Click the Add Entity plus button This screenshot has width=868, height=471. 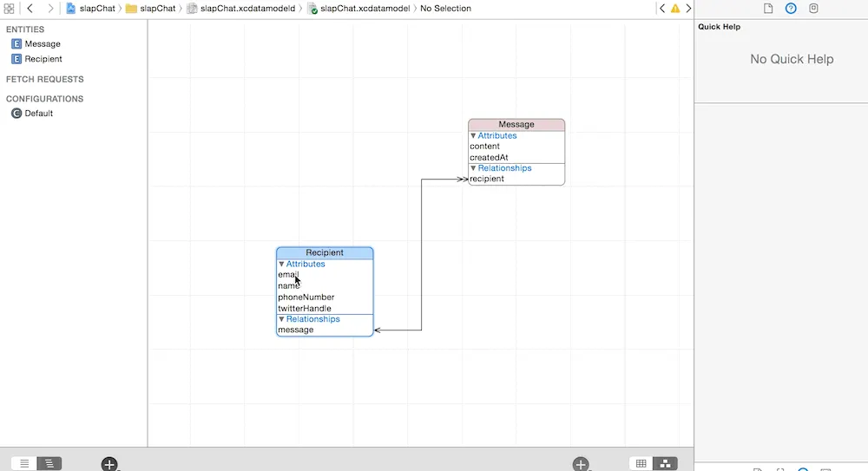[x=109, y=464]
